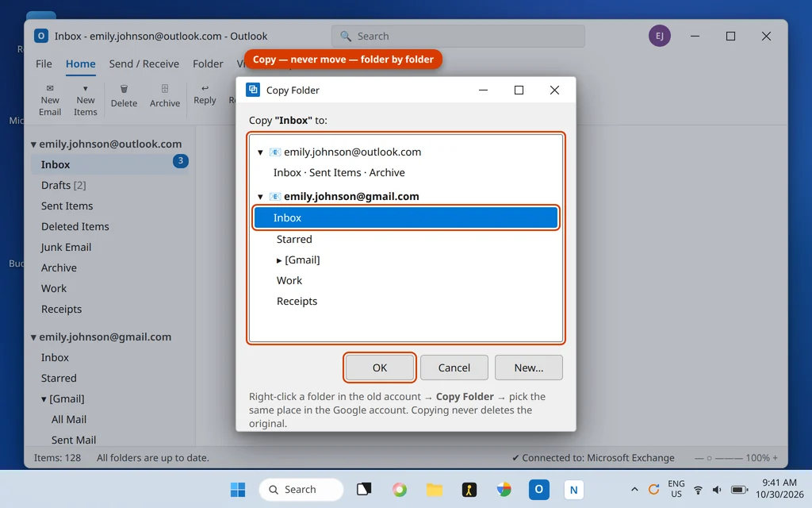Collapse outlook.com account in sidebar

click(x=33, y=144)
